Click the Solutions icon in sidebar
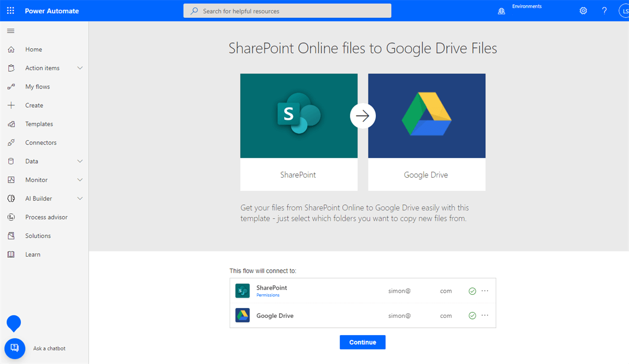 pyautogui.click(x=11, y=236)
